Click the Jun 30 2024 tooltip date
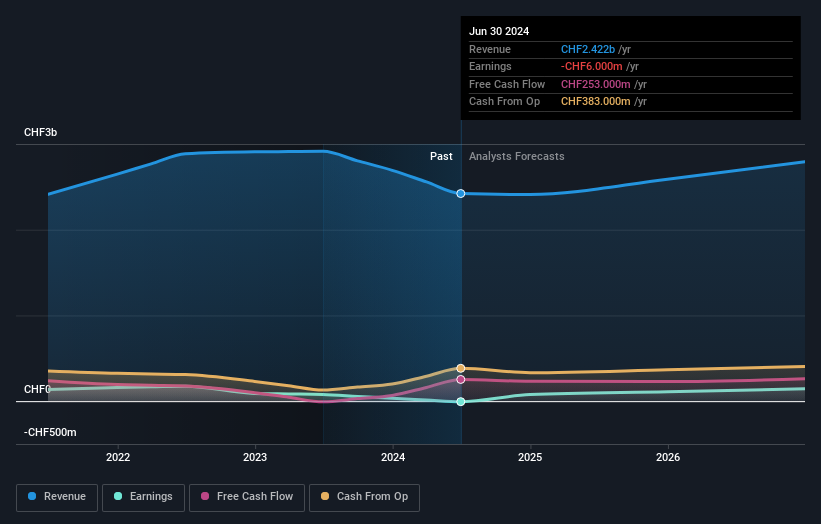Screen dimensions: 821x524 pyautogui.click(x=499, y=31)
